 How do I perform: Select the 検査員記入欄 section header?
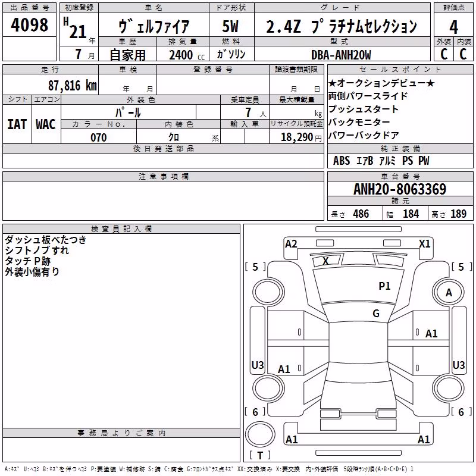[x=121, y=229]
